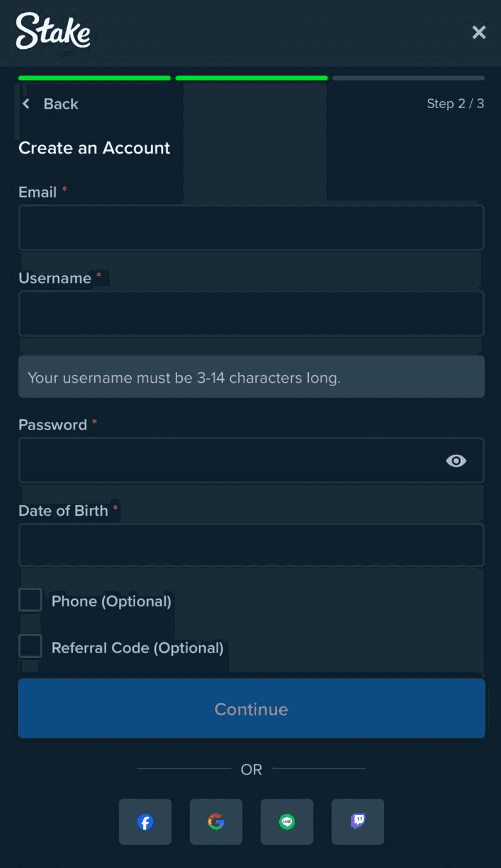Tick the Referral Code (Optional) checkbox
Image resolution: width=501 pixels, height=868 pixels.
(30, 647)
